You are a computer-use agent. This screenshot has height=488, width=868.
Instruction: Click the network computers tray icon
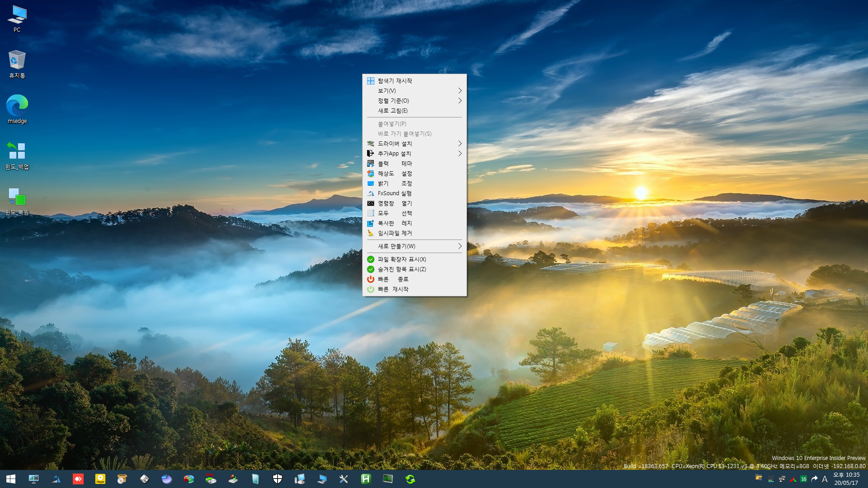[782, 479]
